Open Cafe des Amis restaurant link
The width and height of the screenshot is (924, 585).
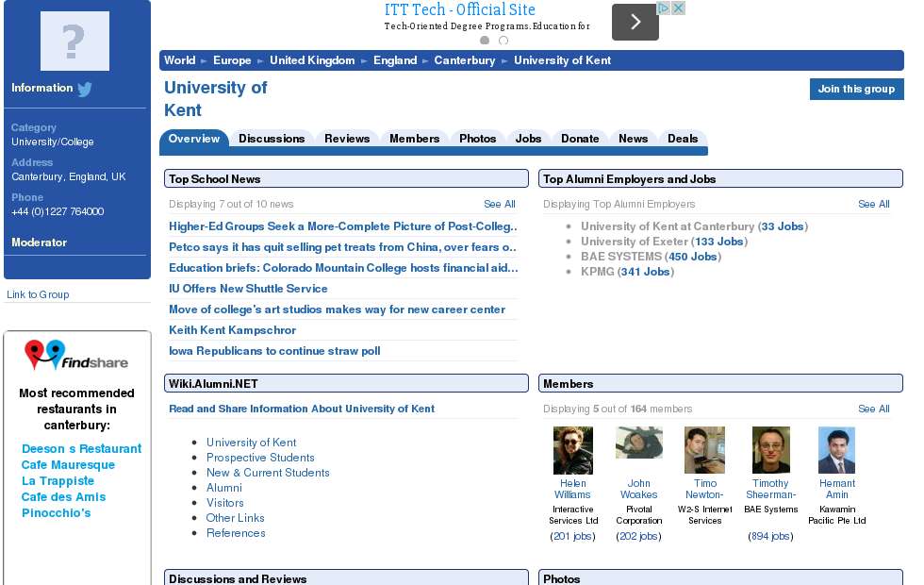tap(64, 496)
